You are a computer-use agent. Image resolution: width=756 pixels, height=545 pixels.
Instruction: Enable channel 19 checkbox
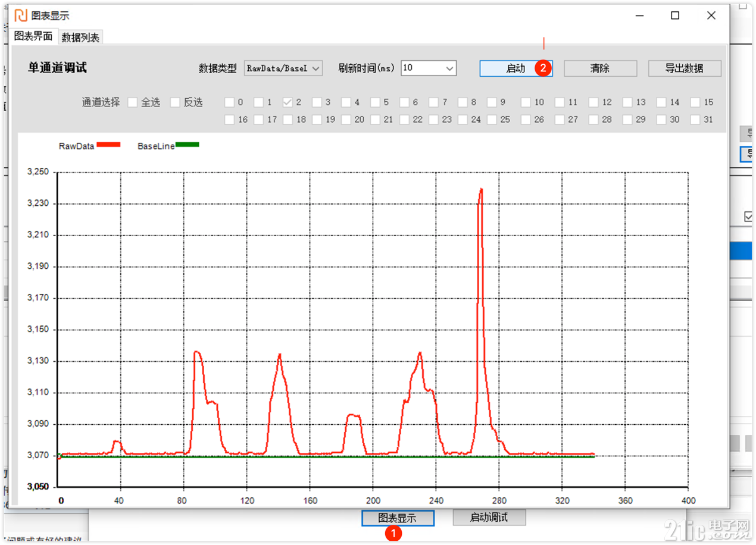tap(317, 120)
